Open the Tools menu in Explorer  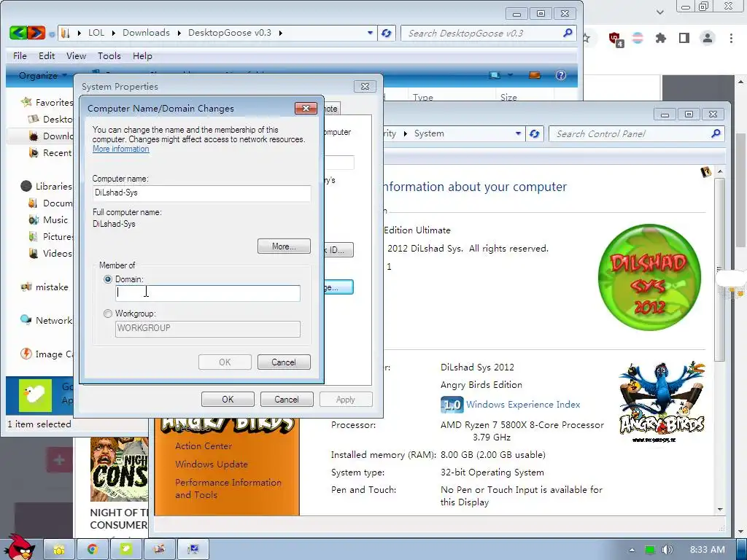tap(109, 55)
